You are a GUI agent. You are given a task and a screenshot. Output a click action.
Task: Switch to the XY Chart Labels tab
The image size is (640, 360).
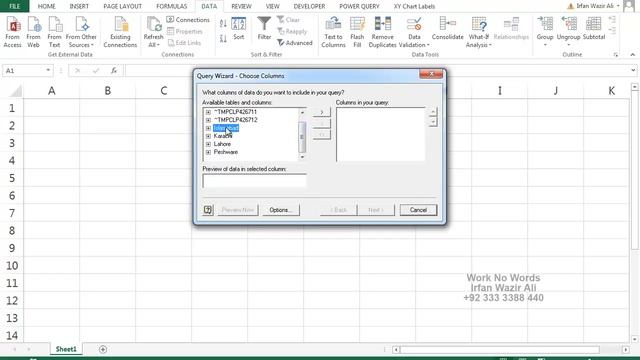[414, 6]
